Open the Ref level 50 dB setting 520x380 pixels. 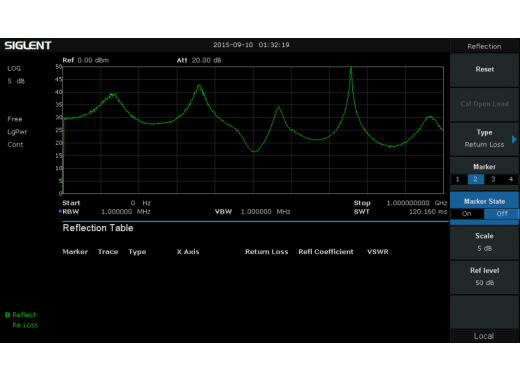click(484, 277)
